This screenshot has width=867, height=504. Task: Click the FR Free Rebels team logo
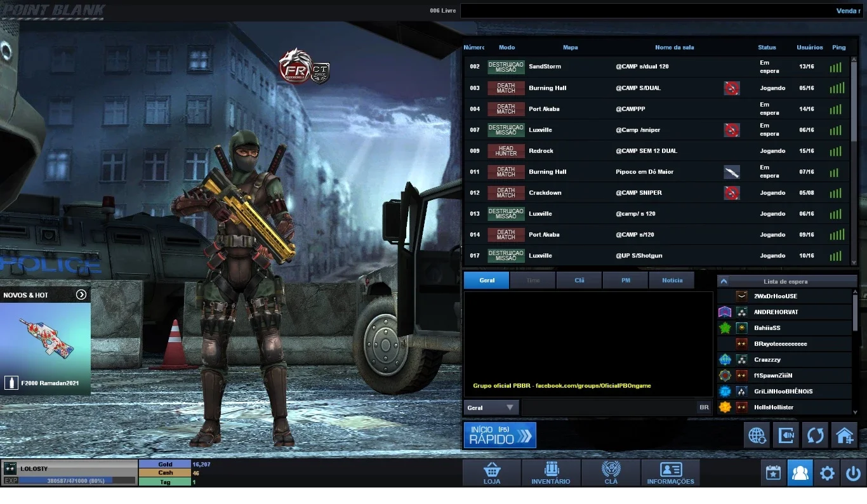coord(295,66)
